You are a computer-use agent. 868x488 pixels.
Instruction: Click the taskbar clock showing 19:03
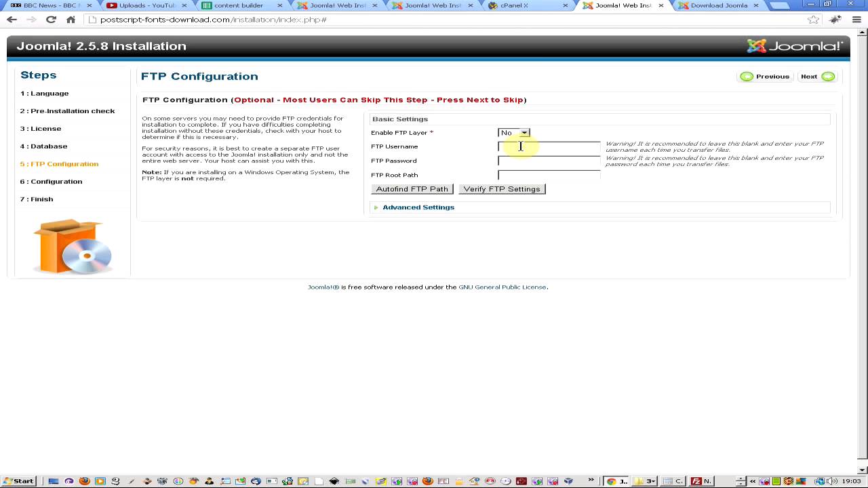pos(851,481)
